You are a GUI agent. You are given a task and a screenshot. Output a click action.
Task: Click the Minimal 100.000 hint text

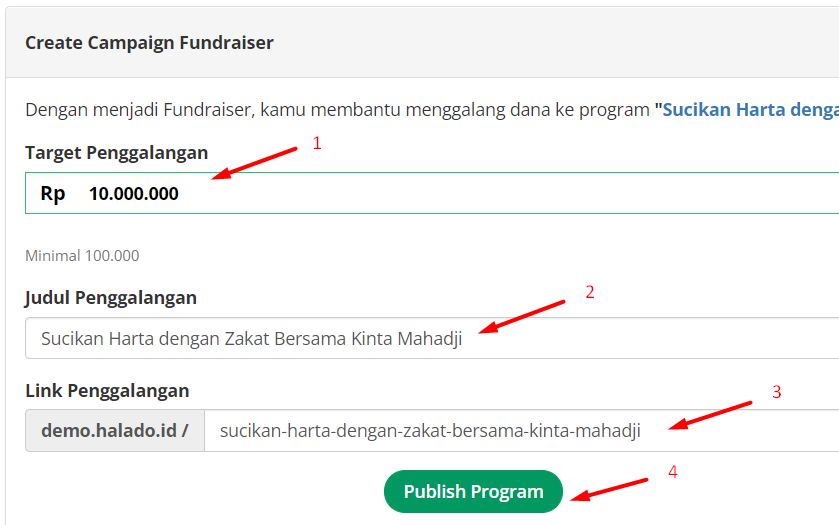pyautogui.click(x=82, y=256)
